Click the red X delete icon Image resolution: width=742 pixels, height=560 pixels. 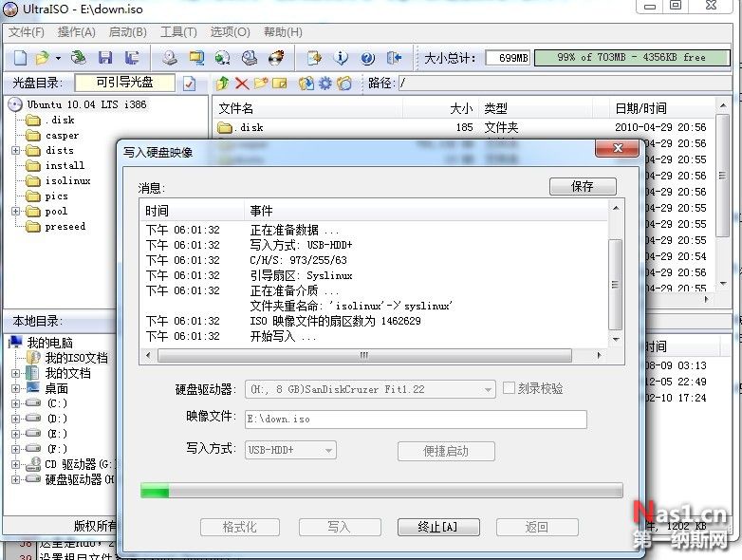242,84
